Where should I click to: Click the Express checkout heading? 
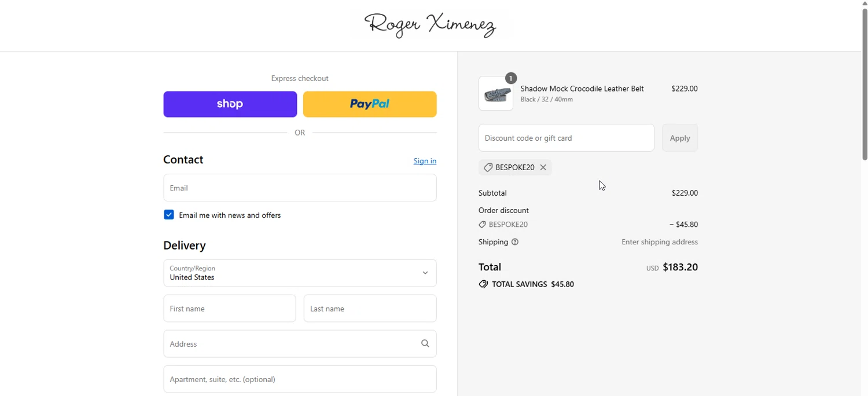coord(300,78)
